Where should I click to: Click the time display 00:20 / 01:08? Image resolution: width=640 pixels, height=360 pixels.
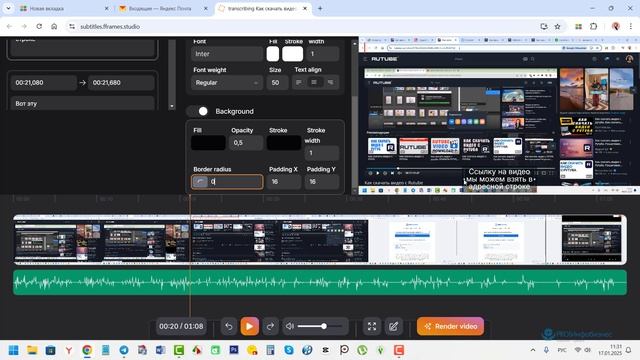click(x=181, y=326)
